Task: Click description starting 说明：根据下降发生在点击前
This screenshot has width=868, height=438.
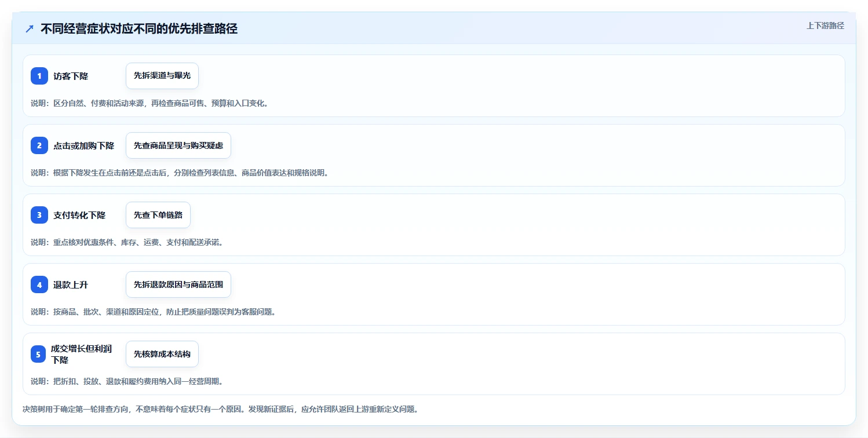Action: coord(180,173)
